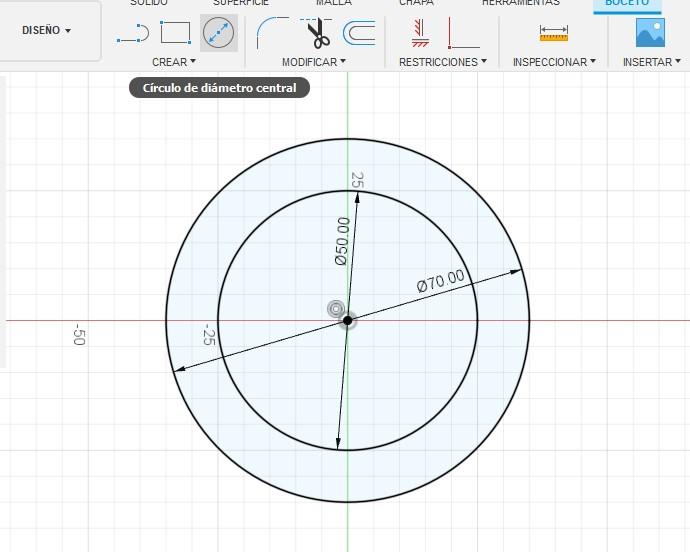
Task: Apply Coincident/Perpendicular constraint icon
Action: [x=463, y=33]
